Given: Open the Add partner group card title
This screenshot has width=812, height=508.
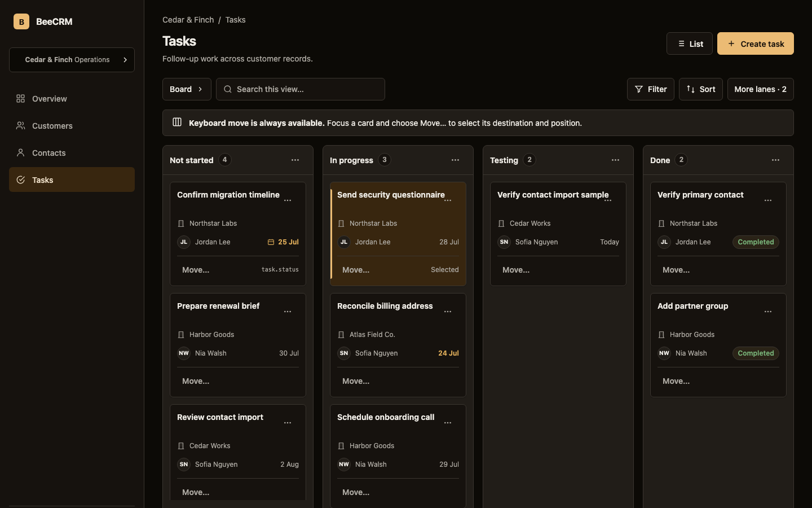Looking at the screenshot, I should 692,306.
